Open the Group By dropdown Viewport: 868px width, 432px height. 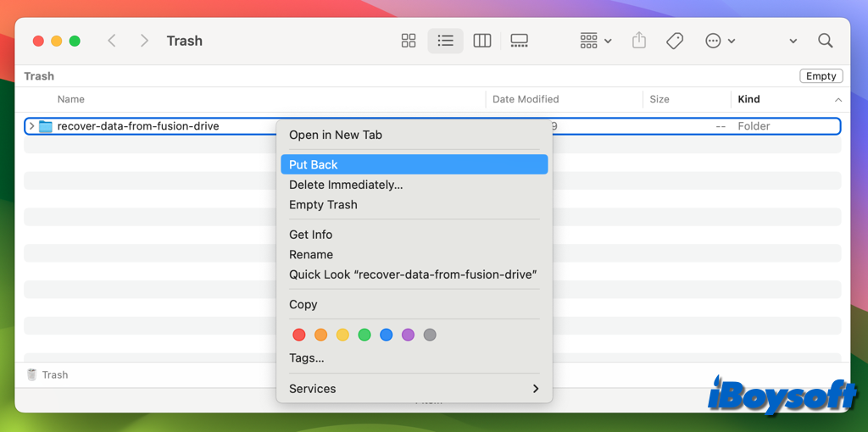(x=595, y=41)
